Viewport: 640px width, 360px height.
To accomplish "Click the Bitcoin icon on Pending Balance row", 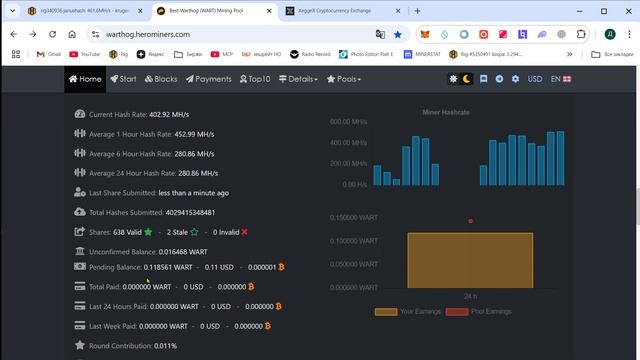I will 281,267.
